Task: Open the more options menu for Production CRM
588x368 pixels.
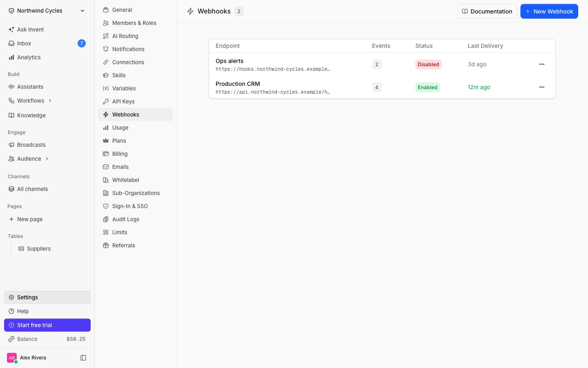Action: pos(542,87)
